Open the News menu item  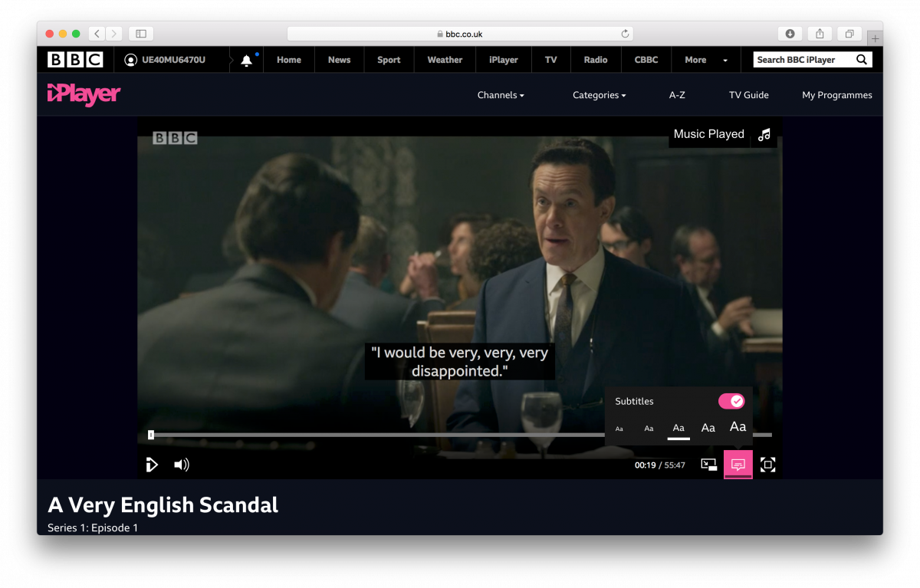(339, 60)
